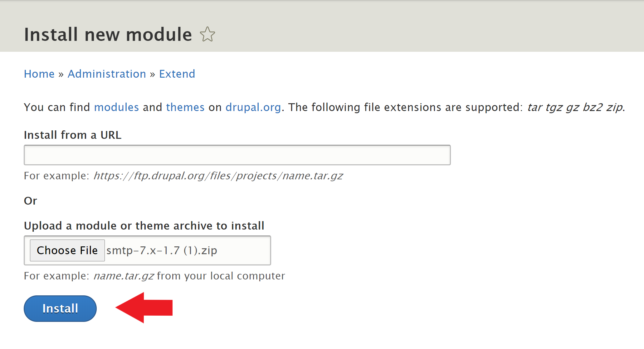Click the example ftp.drupal.org URL text
Image resolution: width=644 pixels, height=349 pixels.
[218, 176]
